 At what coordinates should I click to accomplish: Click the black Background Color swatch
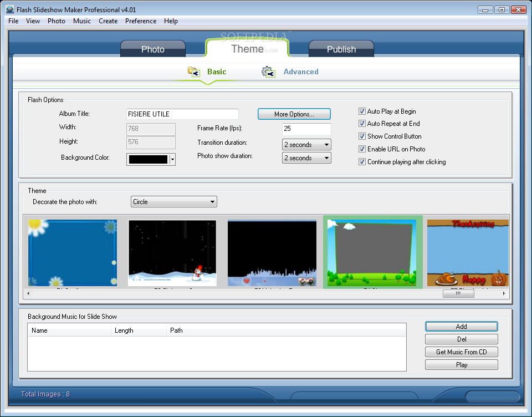point(149,159)
